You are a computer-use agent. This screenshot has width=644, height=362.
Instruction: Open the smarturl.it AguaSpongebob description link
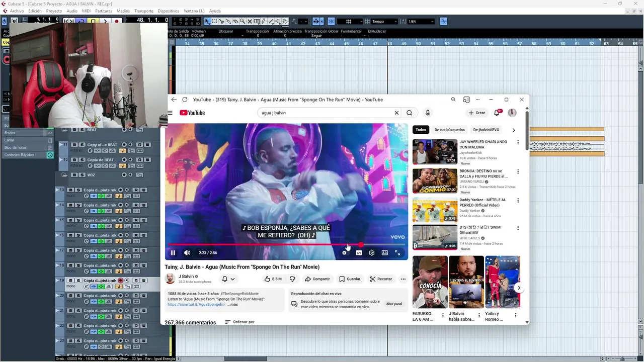(197, 304)
